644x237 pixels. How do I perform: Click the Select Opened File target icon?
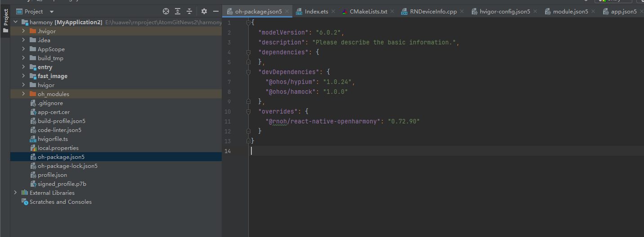pos(166,11)
